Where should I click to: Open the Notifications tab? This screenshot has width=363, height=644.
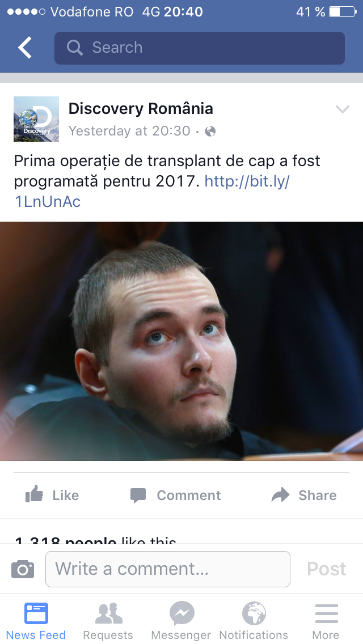[x=254, y=620]
